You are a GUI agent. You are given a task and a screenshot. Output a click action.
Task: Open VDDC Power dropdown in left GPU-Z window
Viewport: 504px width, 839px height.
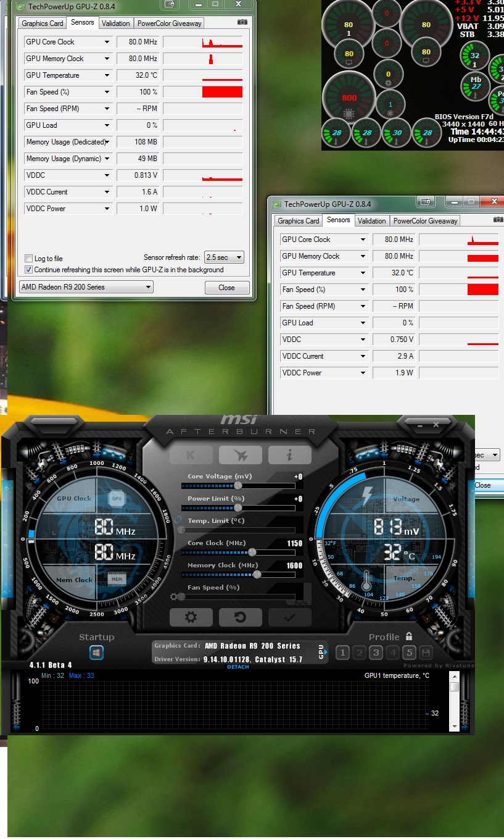point(107,209)
